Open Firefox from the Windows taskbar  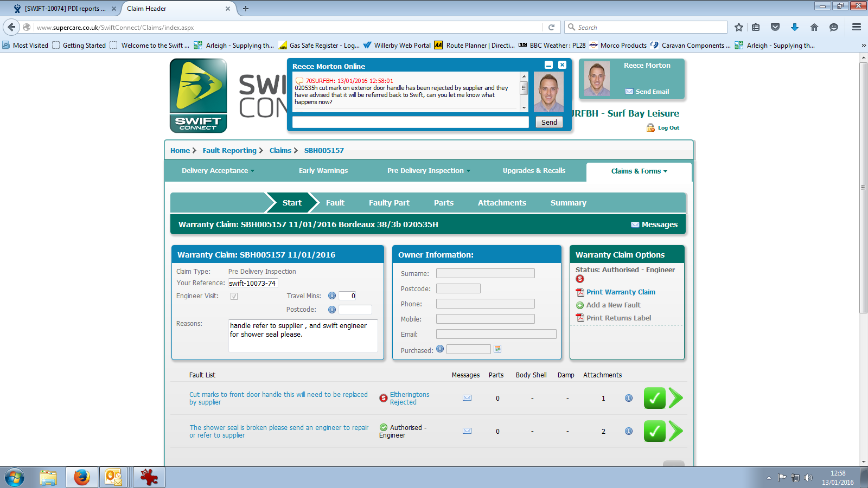82,477
